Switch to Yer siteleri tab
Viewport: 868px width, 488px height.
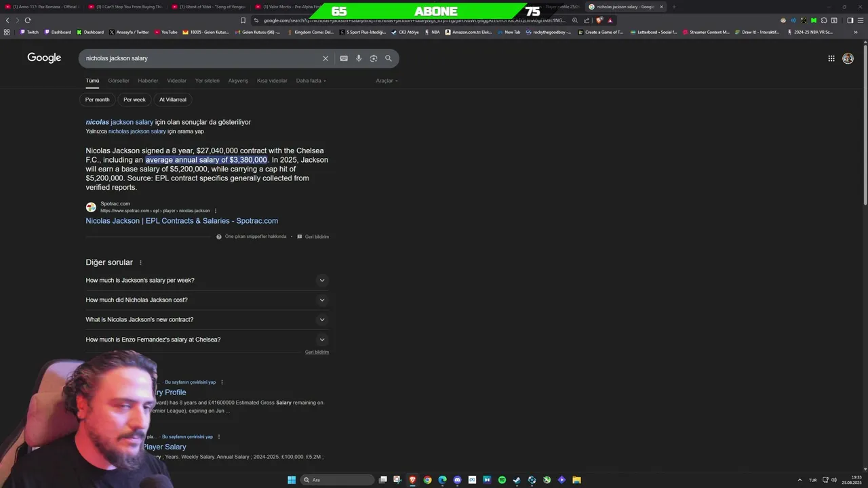coord(208,81)
